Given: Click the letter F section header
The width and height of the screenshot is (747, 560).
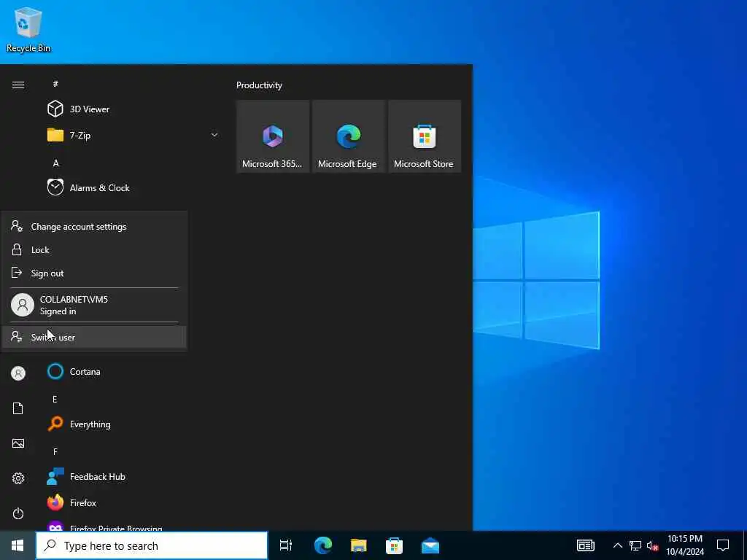Looking at the screenshot, I should 55,451.
